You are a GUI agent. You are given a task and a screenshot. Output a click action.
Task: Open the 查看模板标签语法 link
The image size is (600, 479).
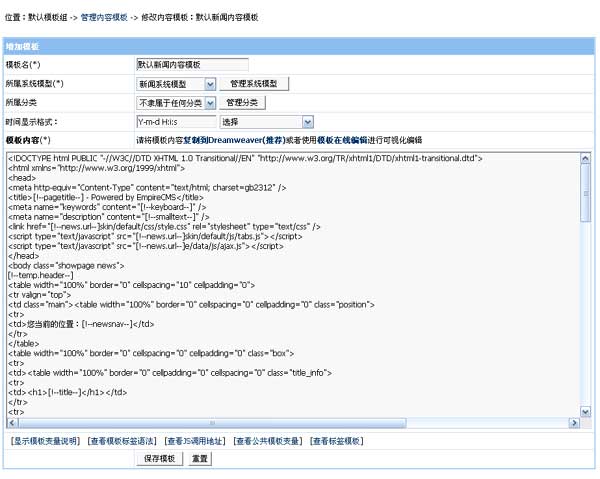point(123,441)
